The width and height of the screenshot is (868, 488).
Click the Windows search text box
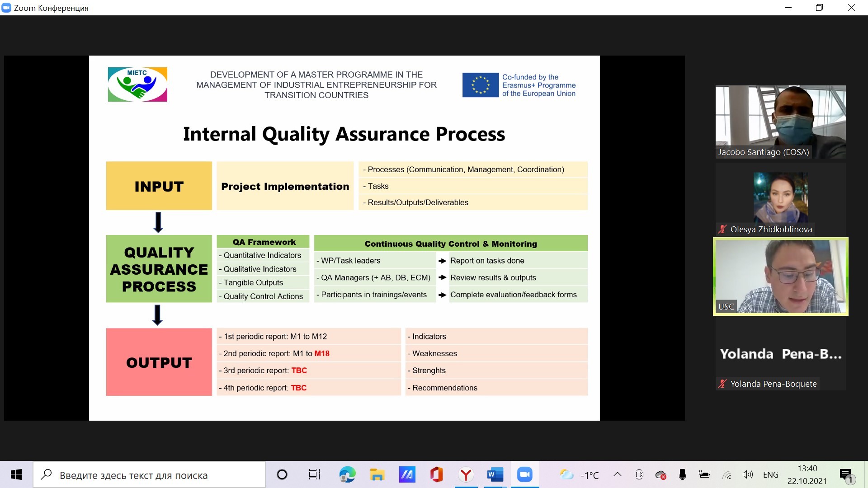tap(149, 475)
